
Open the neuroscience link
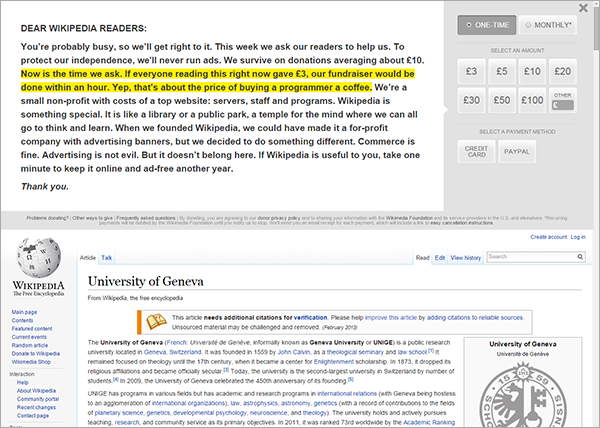click(268, 413)
